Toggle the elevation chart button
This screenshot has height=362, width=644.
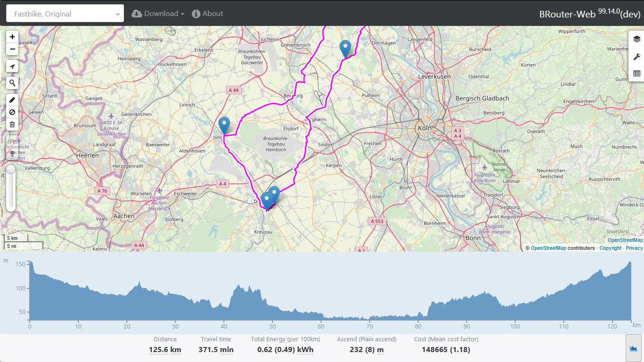633,348
